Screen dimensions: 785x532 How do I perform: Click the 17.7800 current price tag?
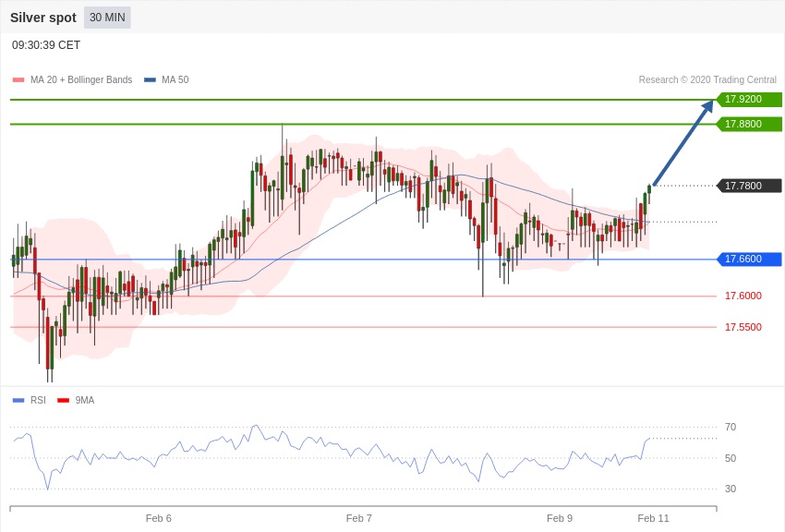pos(749,186)
